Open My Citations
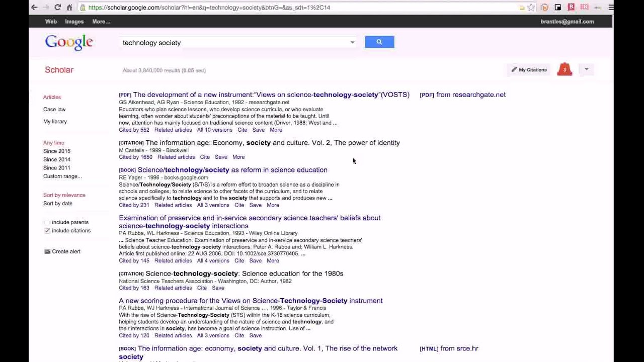The image size is (644, 362). [x=529, y=70]
